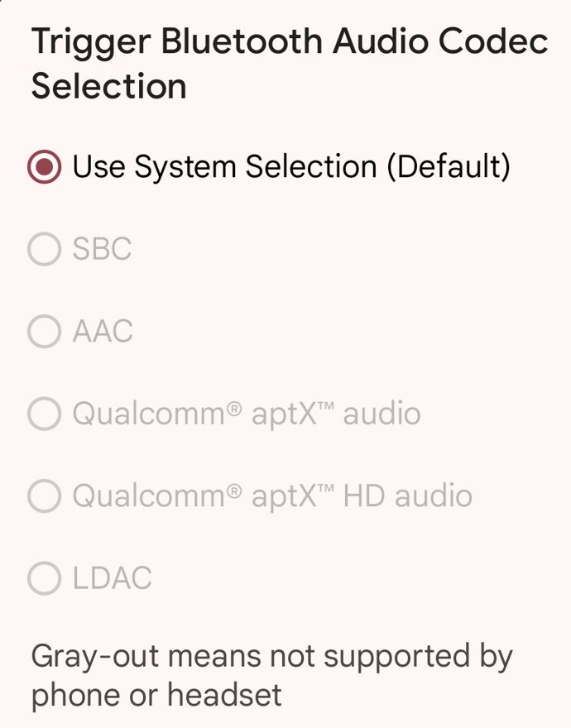This screenshot has width=571, height=728.
Task: Click the word "Selection" on the title's second line
Action: pos(108,87)
